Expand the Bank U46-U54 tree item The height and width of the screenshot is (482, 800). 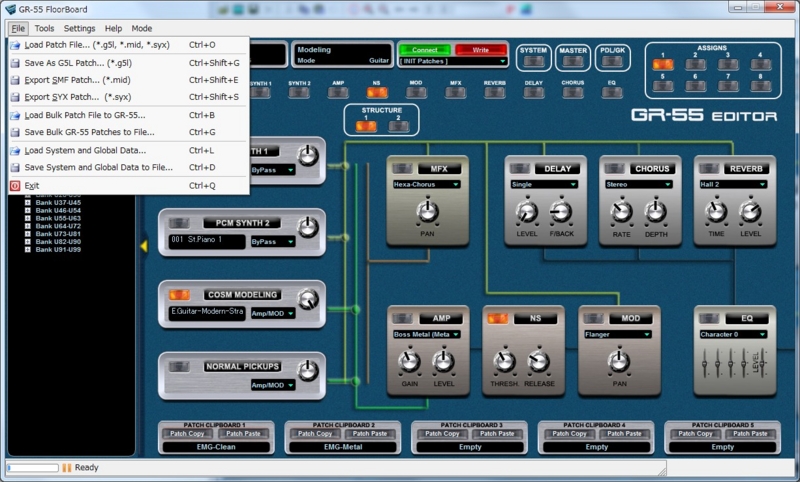click(27, 211)
